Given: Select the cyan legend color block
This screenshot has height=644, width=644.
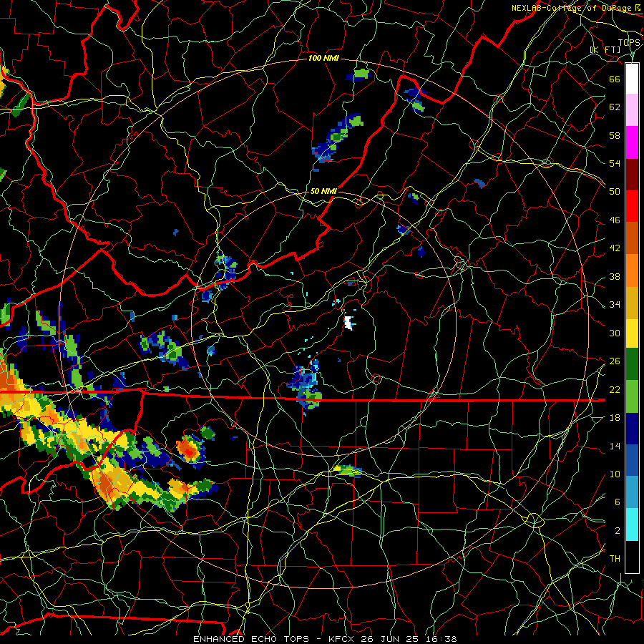Looking at the screenshot, I should coord(632,525).
